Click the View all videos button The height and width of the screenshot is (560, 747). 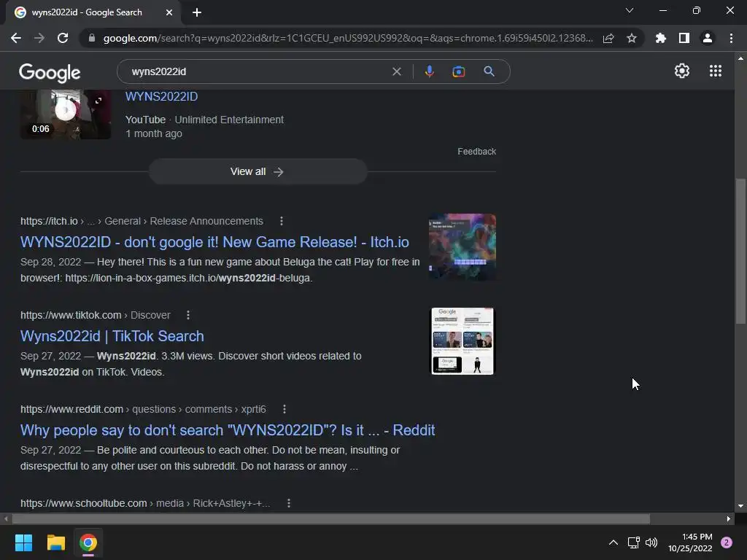coord(258,171)
